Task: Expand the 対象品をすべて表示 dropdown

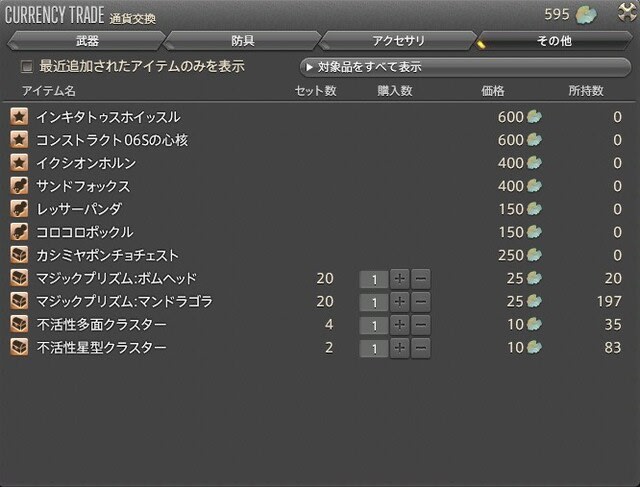Action: [466, 67]
